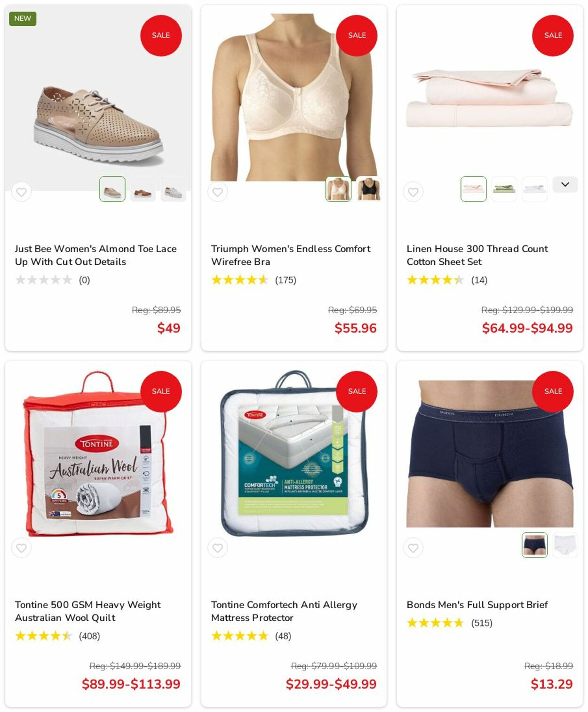This screenshot has height=712, width=588.
Task: View Tontine Comfortech Anti Allergy Mattress Protector
Action: coord(284,611)
